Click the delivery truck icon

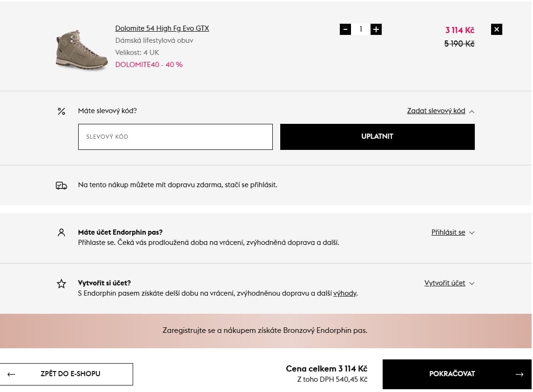(61, 185)
